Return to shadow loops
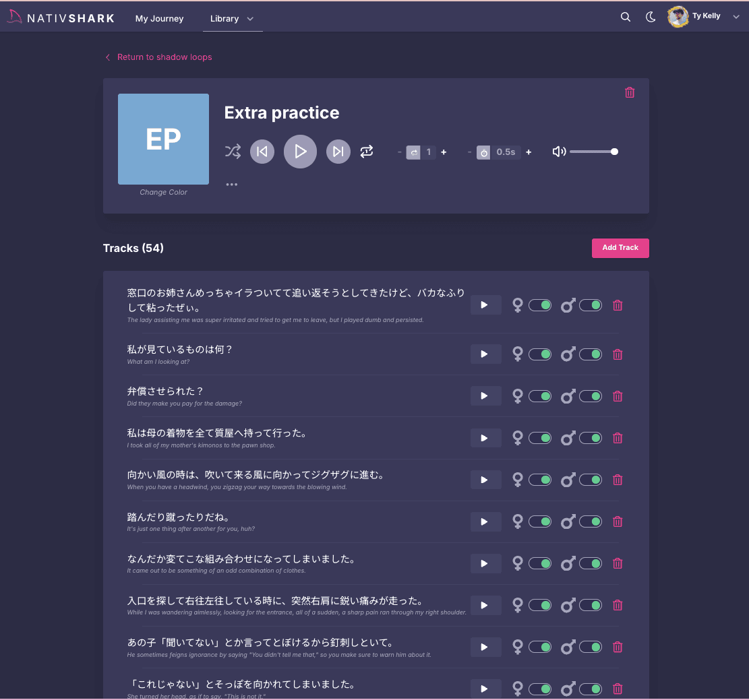The image size is (749, 700). (x=158, y=57)
